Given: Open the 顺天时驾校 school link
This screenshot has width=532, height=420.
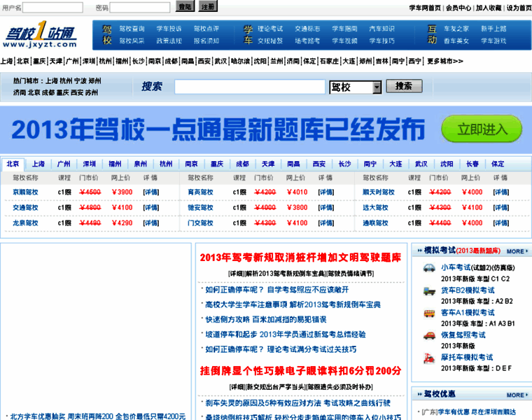Looking at the screenshot, I should (379, 192).
